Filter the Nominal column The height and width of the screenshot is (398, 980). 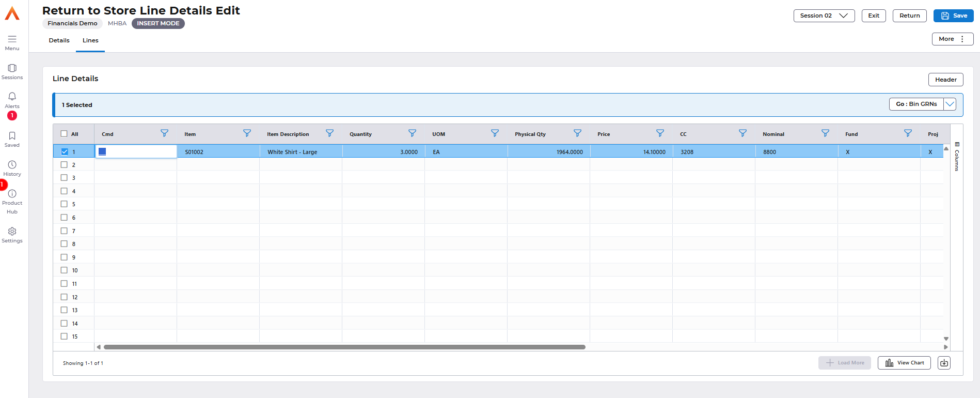pos(825,133)
